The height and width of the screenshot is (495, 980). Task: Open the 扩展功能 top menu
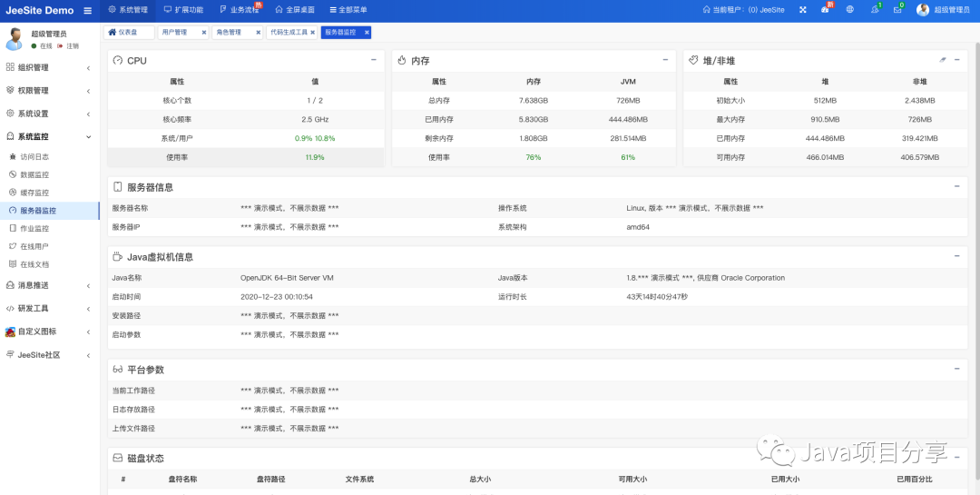point(183,10)
